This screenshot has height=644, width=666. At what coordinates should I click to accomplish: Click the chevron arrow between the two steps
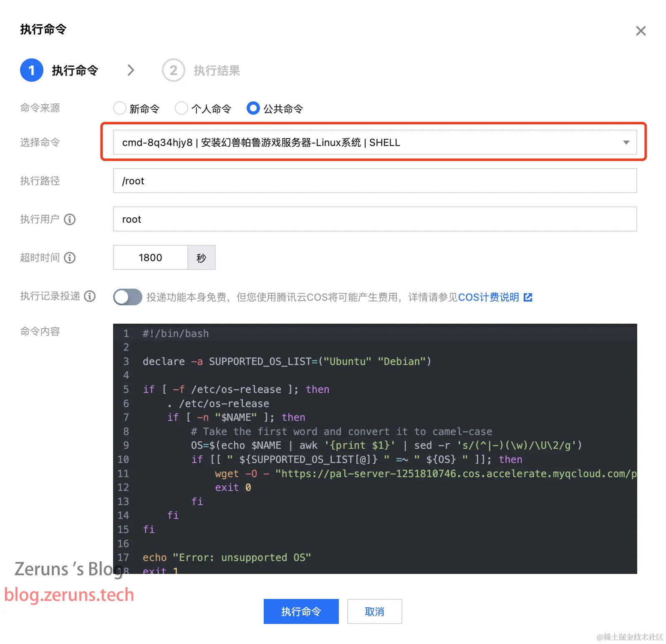click(131, 70)
